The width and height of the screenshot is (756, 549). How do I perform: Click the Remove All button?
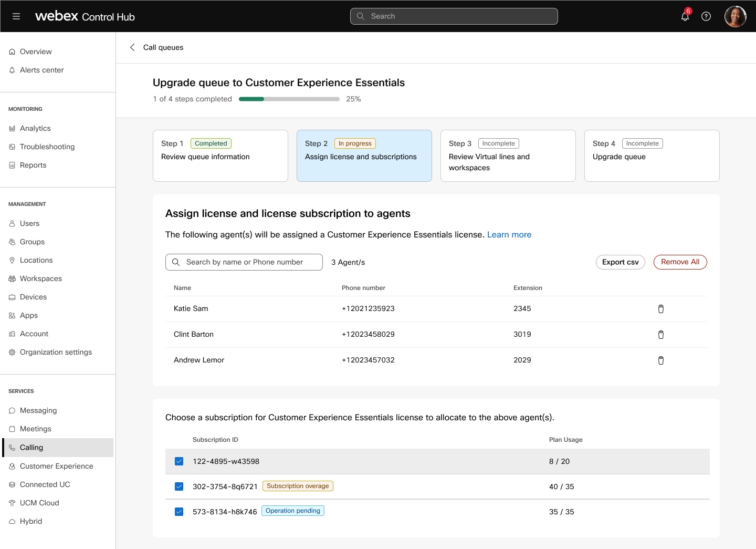tap(680, 262)
